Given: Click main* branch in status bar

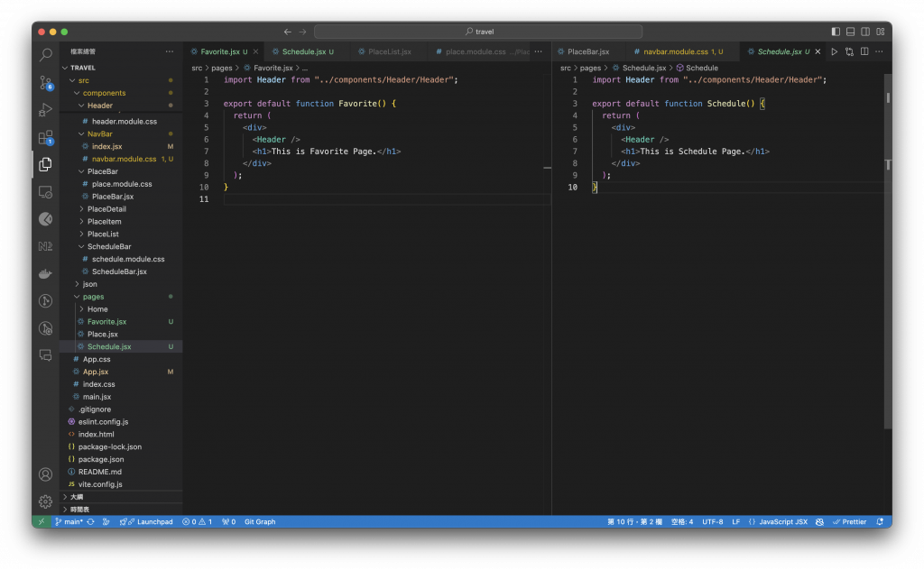Looking at the screenshot, I should click(x=69, y=521).
